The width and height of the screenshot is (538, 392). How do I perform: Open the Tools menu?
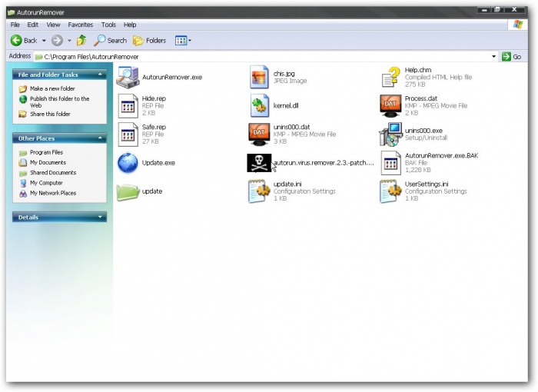pyautogui.click(x=108, y=25)
